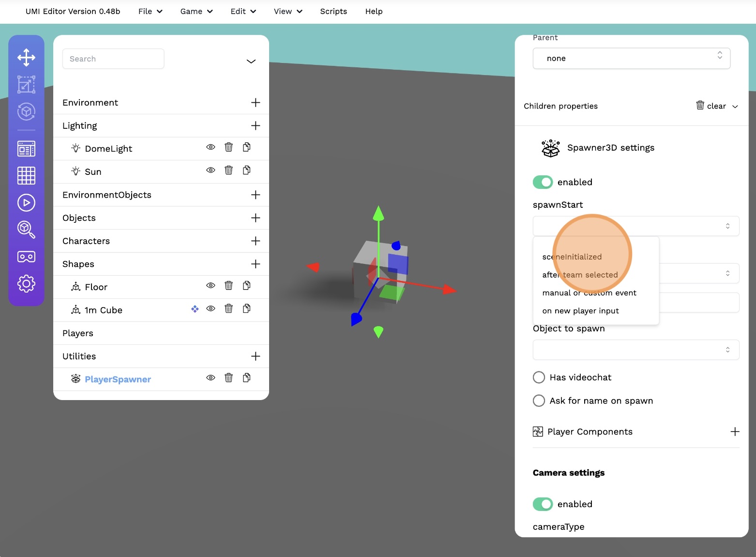Delete the PlayerSpawner using the trash icon
This screenshot has width=756, height=557.
228,378
